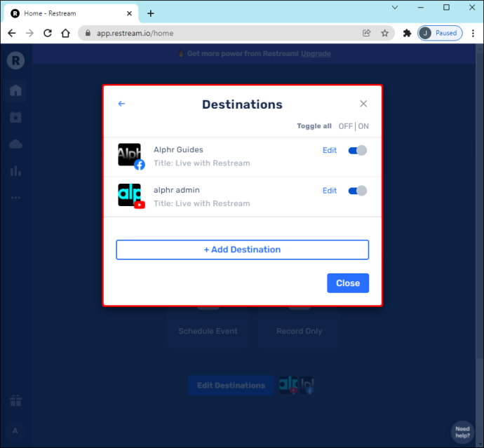Open Chrome three-dot menu
This screenshot has height=448, width=484.
coord(473,33)
